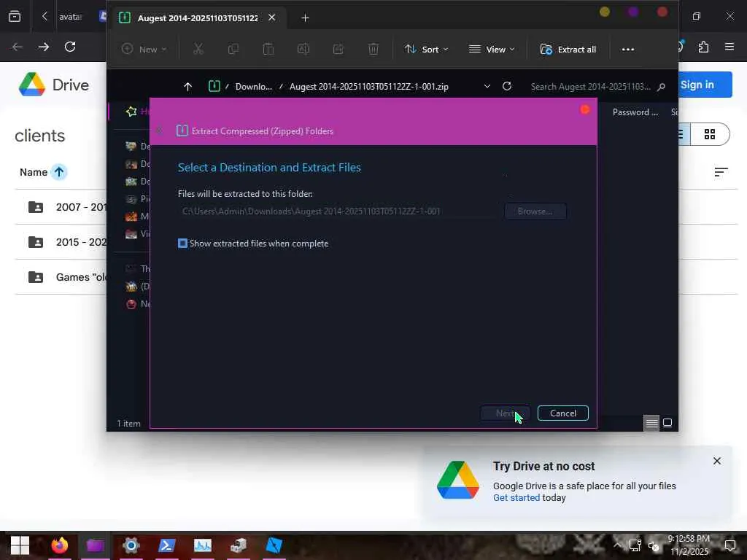Open the Sort dropdown
The width and height of the screenshot is (747, 560).
[426, 49]
